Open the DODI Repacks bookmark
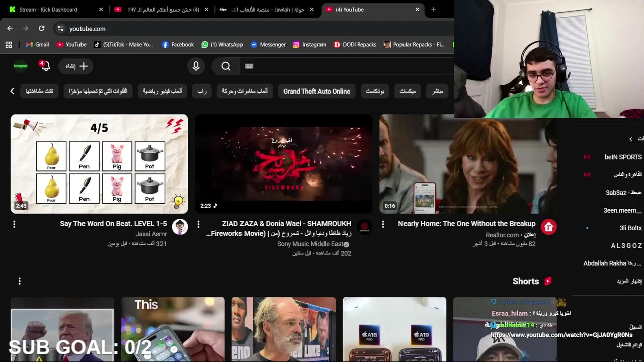This screenshot has height=362, width=644. coord(355,45)
